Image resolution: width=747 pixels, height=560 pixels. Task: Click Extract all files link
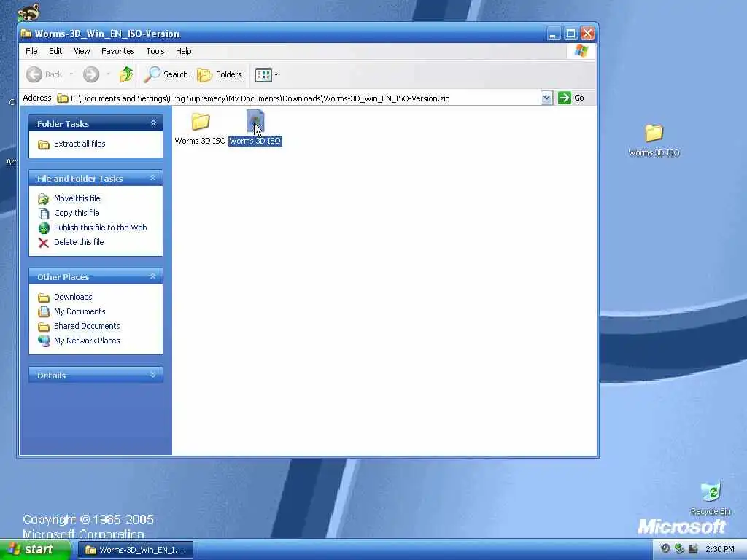point(80,144)
